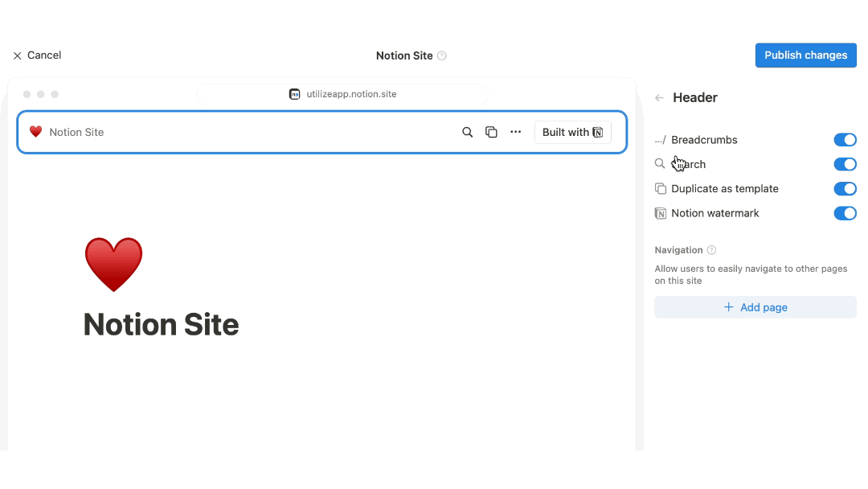Viewport: 868px width, 489px height.
Task: Click the Navigation section heading
Action: coord(678,250)
